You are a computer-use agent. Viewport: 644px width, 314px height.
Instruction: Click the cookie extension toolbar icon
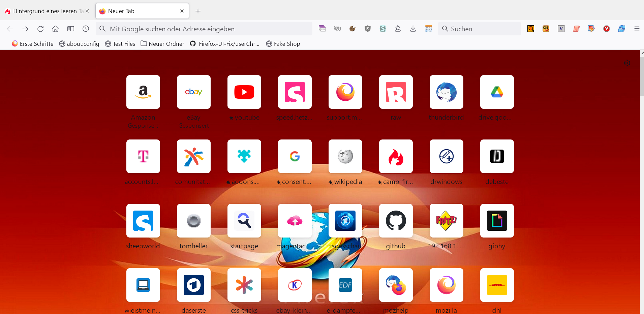click(352, 29)
